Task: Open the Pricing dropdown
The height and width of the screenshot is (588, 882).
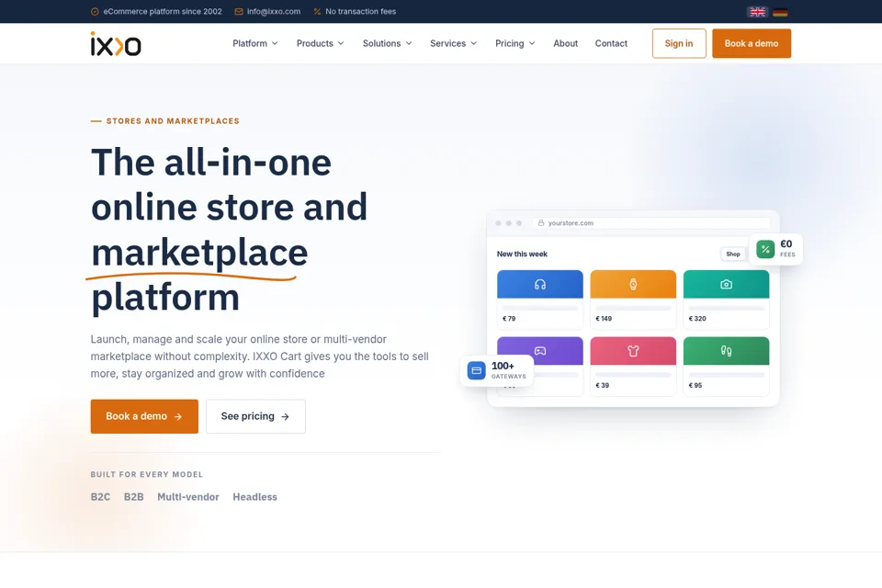Action: click(x=515, y=43)
